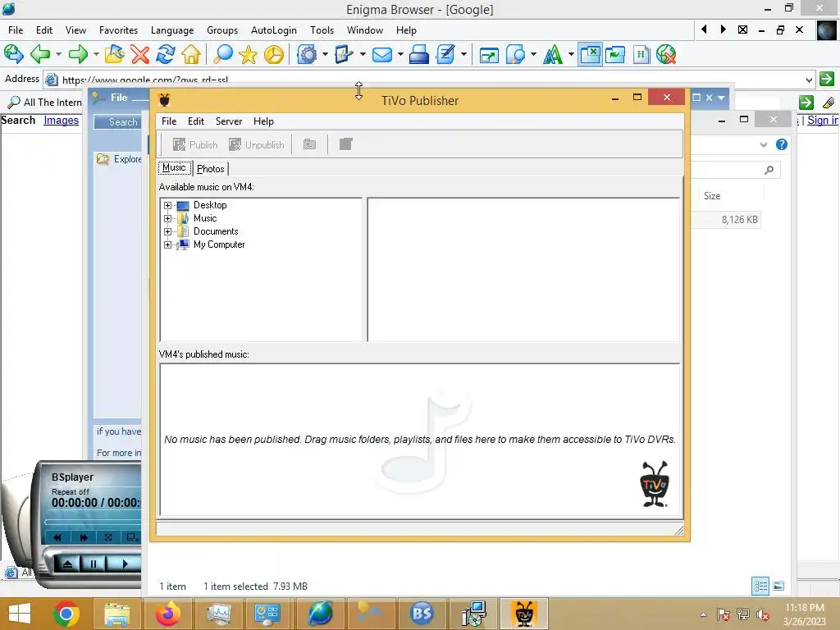This screenshot has width=840, height=630.
Task: Expand the Documents tree node
Action: (167, 231)
